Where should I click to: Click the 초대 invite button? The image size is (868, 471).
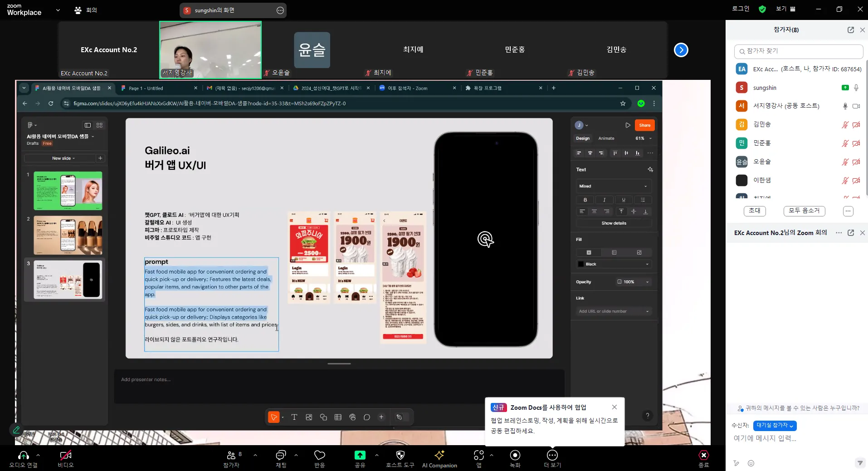point(755,211)
